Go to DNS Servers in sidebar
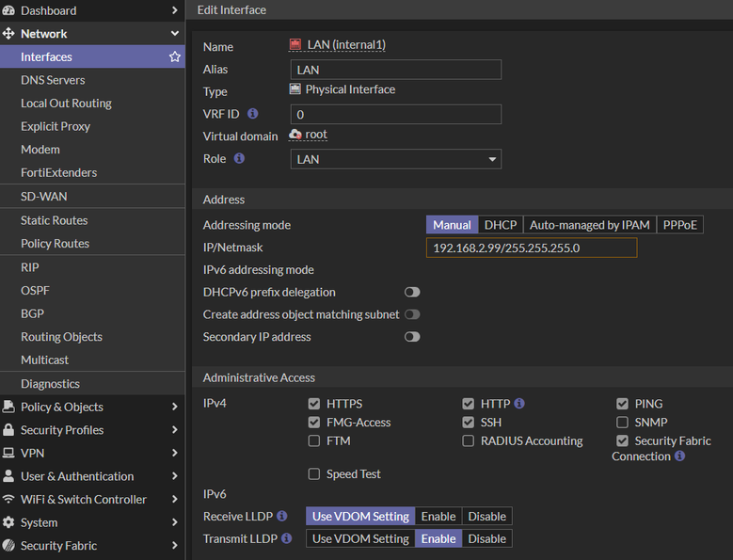 53,80
